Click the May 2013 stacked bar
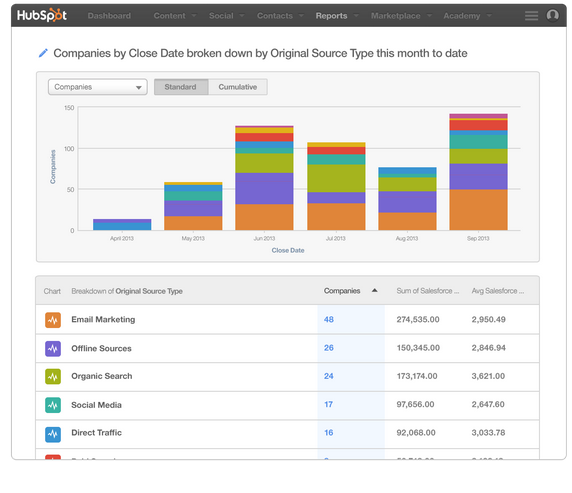Screen dimensions: 572x493 193,206
